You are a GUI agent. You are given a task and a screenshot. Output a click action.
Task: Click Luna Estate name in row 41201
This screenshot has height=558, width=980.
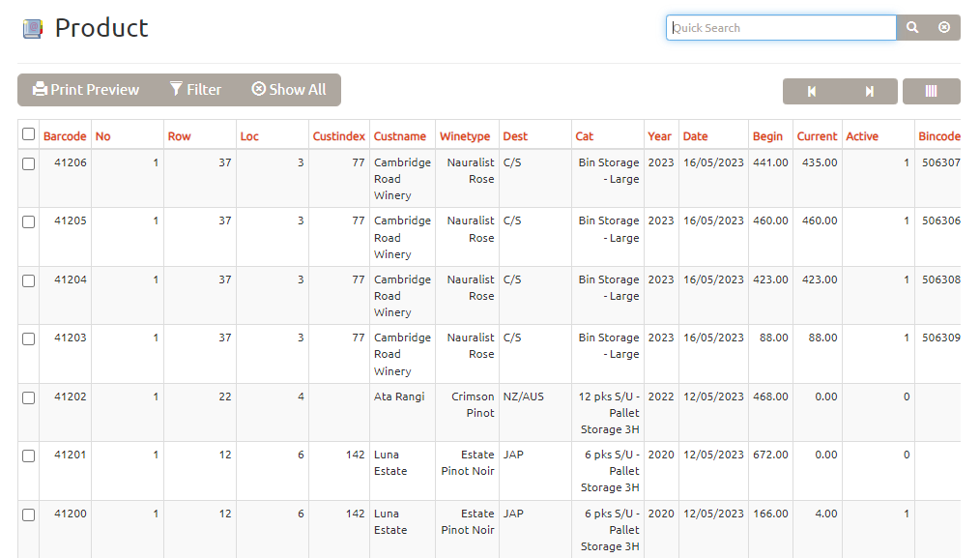[x=390, y=463]
